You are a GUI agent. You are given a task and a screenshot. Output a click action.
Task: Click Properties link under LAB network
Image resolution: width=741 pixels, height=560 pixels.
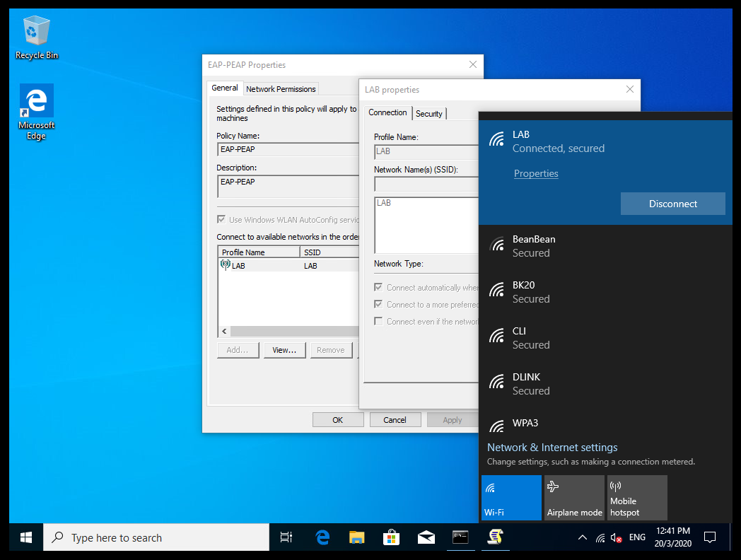[536, 173]
